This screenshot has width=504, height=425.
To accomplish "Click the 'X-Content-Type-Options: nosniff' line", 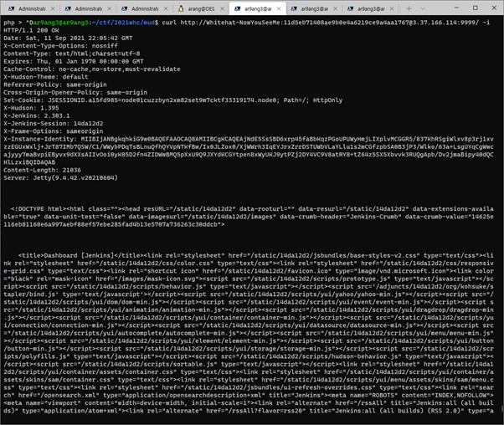I will click(61, 46).
